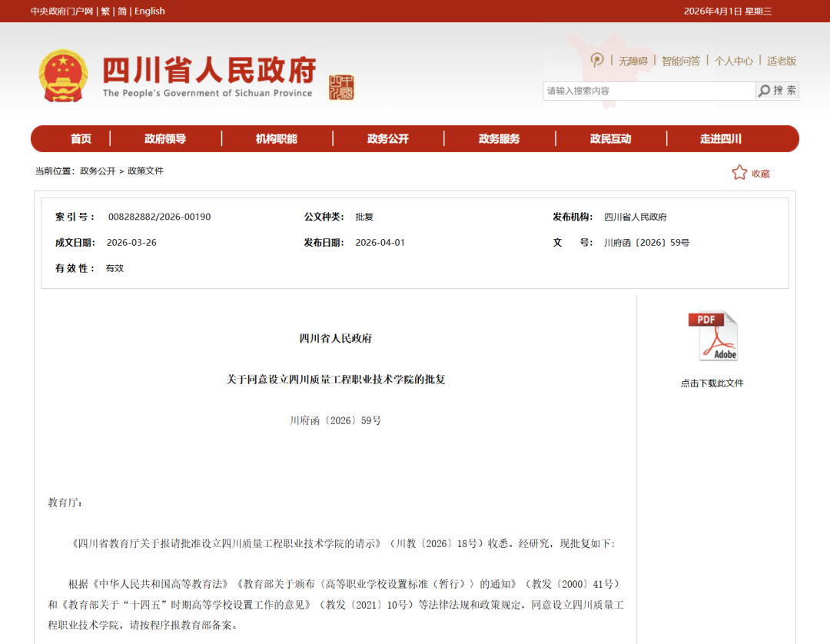Open the 个人中心 personal center

pos(734,60)
